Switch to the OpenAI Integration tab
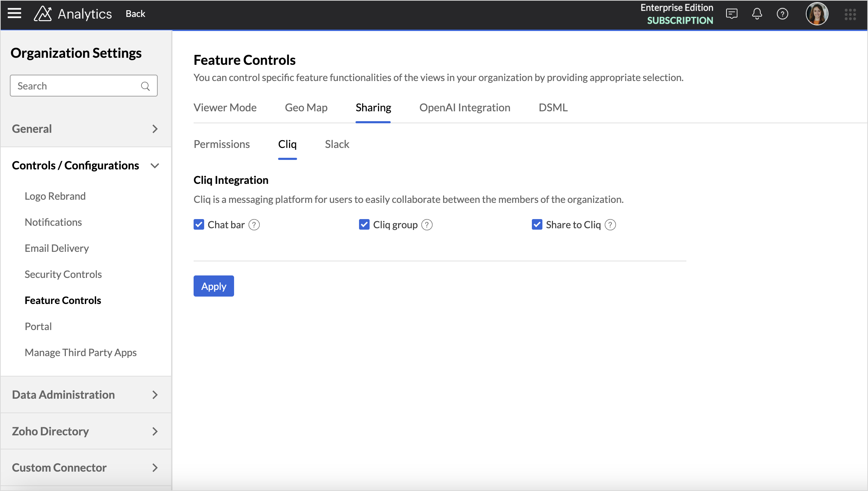 tap(465, 107)
